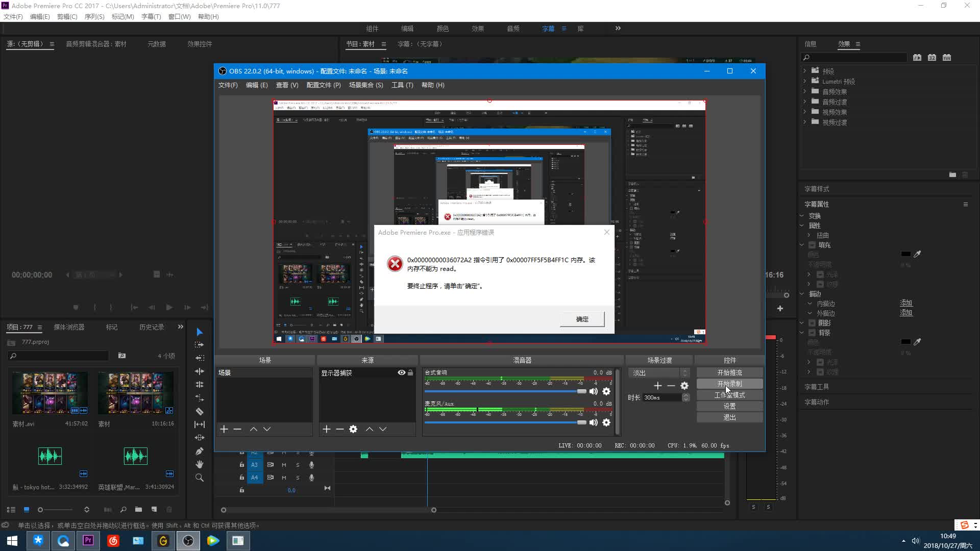
Task: Show more workspaces with the double chevron
Action: [x=618, y=29]
